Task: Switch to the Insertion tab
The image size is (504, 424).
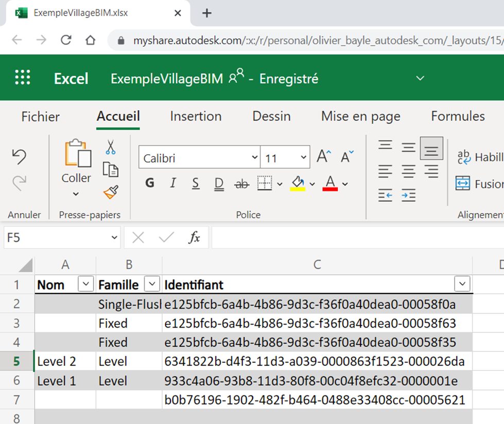Action: coord(196,116)
